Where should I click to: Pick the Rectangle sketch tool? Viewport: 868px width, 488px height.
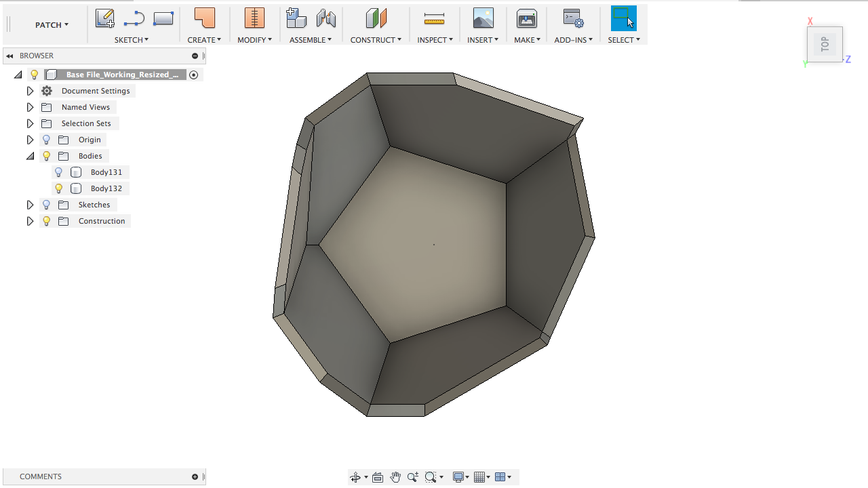(163, 18)
